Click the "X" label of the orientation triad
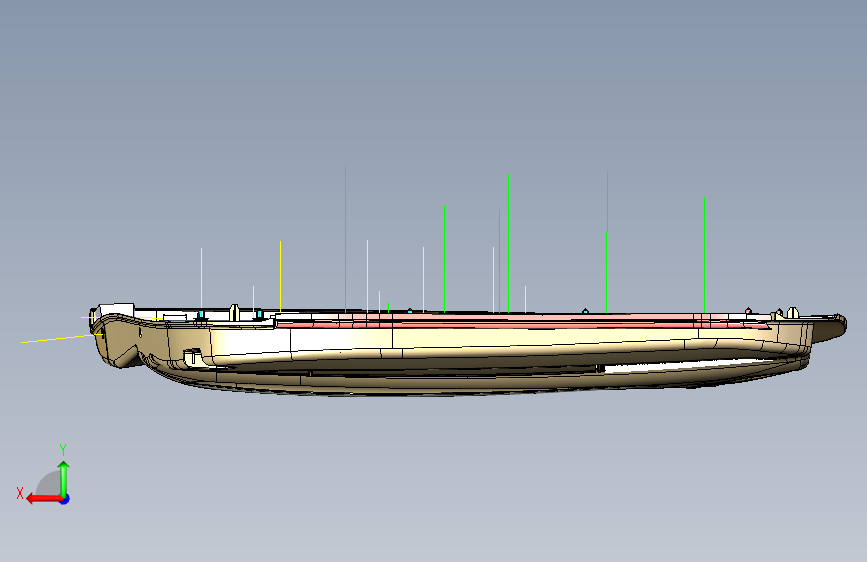Screen dimensions: 867x562 (20, 493)
